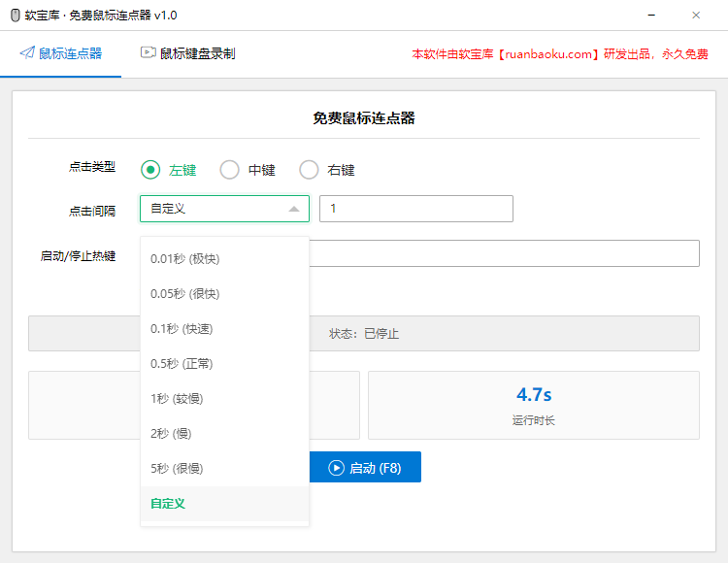Viewport: 728px width, 563px height.
Task: Choose 0.05秒 (很快) interval option
Action: [x=225, y=294]
